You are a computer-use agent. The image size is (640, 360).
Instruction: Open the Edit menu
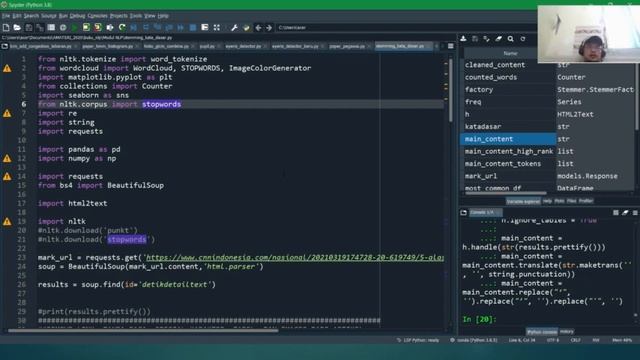pos(17,16)
